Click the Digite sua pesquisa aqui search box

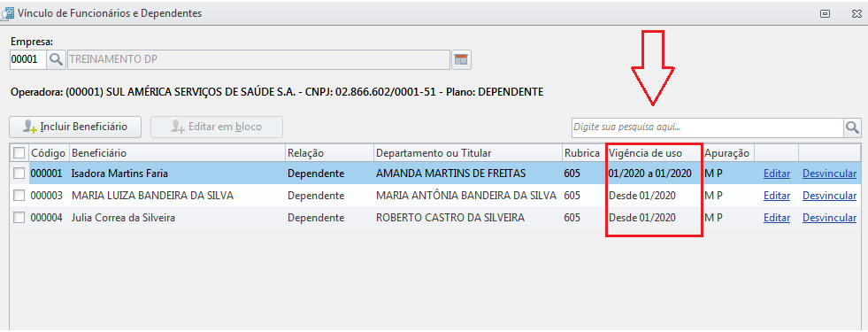tap(708, 127)
